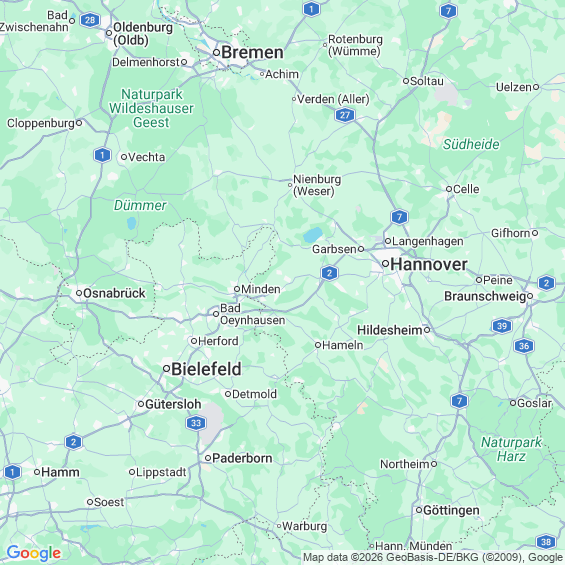Click highway 33 shield near Gütersloh
Viewport: 565px width, 565px height.
196,423
